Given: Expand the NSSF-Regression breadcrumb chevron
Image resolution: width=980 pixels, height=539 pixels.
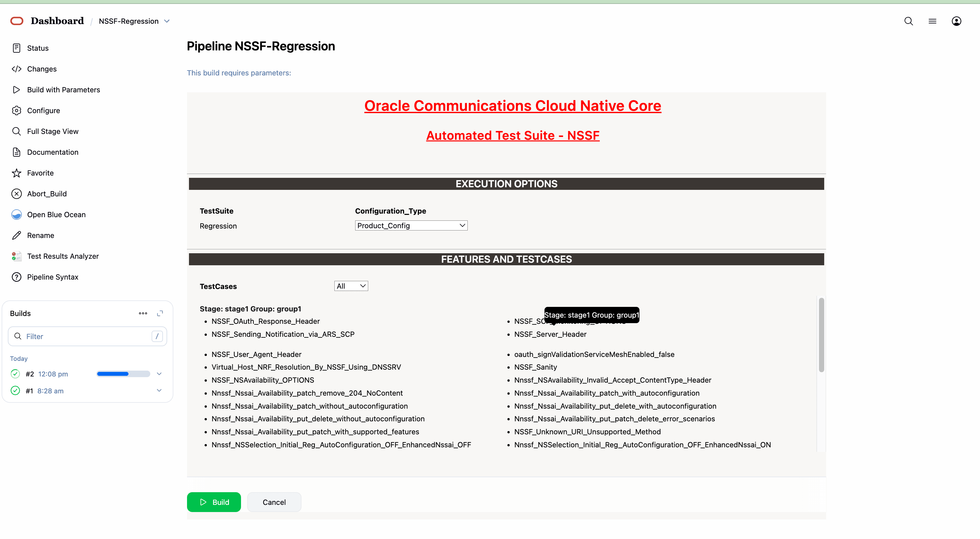Looking at the screenshot, I should [x=167, y=21].
